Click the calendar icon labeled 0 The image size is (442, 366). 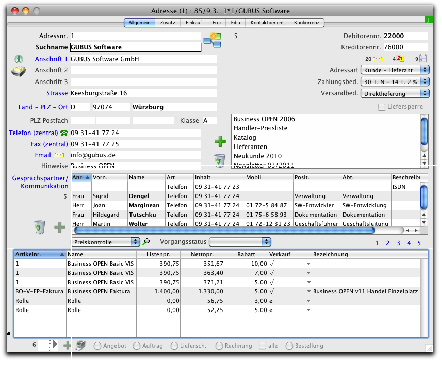(x=423, y=59)
